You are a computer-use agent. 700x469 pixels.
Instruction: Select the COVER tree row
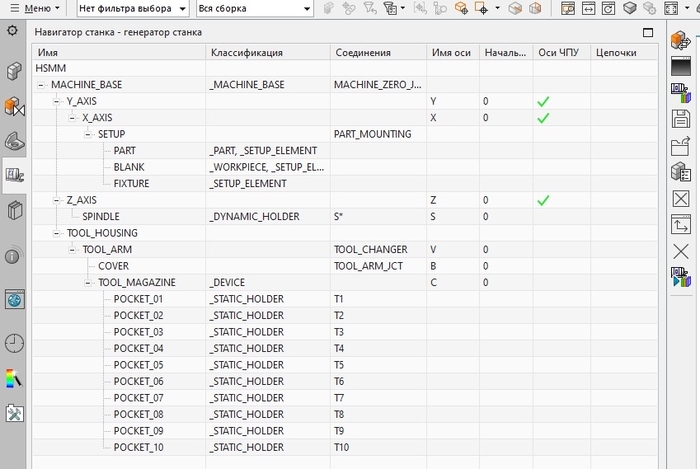tap(345, 266)
